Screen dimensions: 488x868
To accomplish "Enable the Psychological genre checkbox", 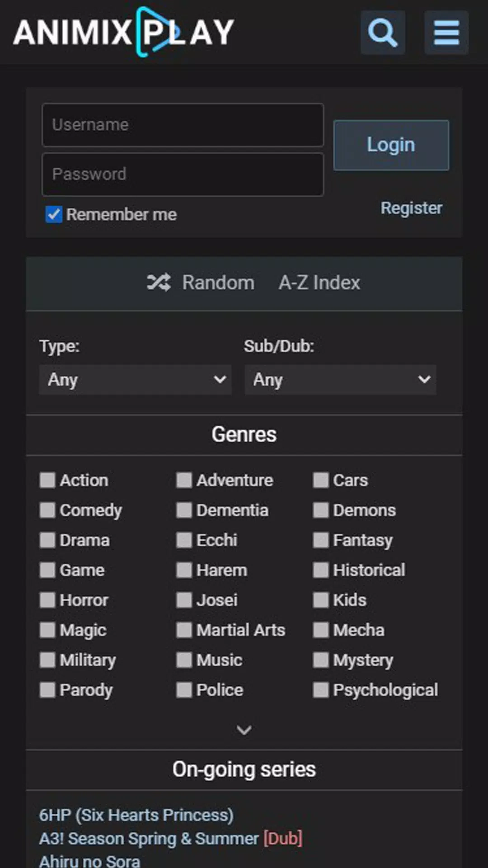I will tap(321, 690).
